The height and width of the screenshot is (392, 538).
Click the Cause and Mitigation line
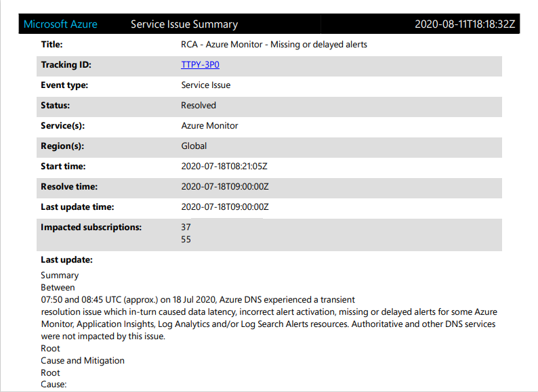pos(83,361)
